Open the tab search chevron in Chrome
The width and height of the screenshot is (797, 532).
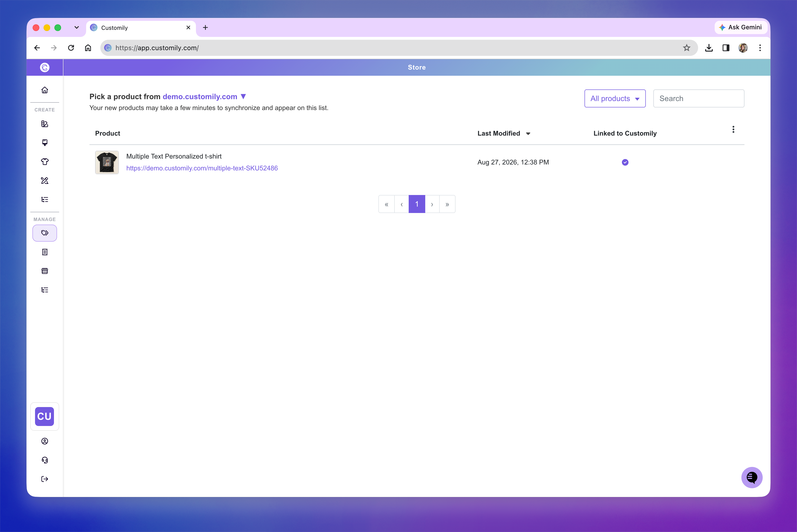click(x=77, y=27)
